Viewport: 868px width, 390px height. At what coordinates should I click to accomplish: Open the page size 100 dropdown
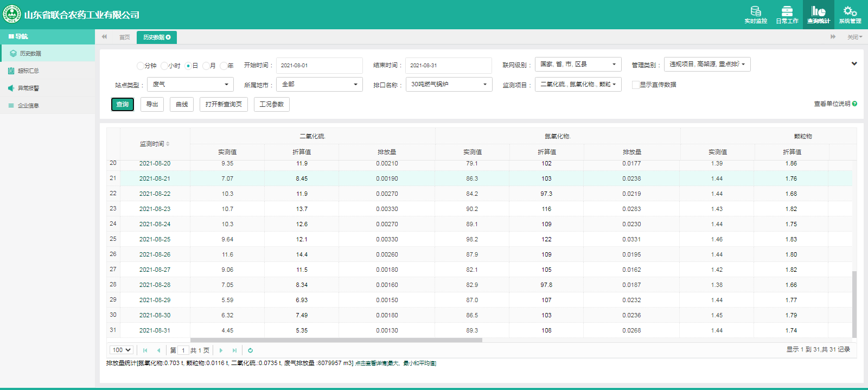(x=122, y=350)
